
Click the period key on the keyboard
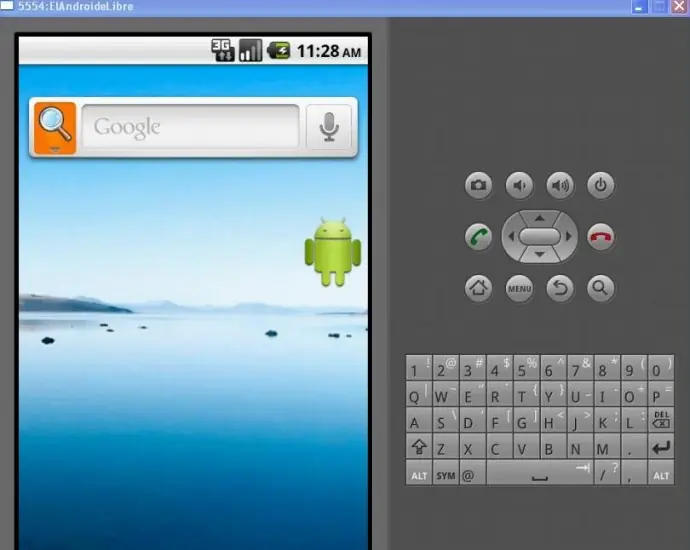[634, 447]
